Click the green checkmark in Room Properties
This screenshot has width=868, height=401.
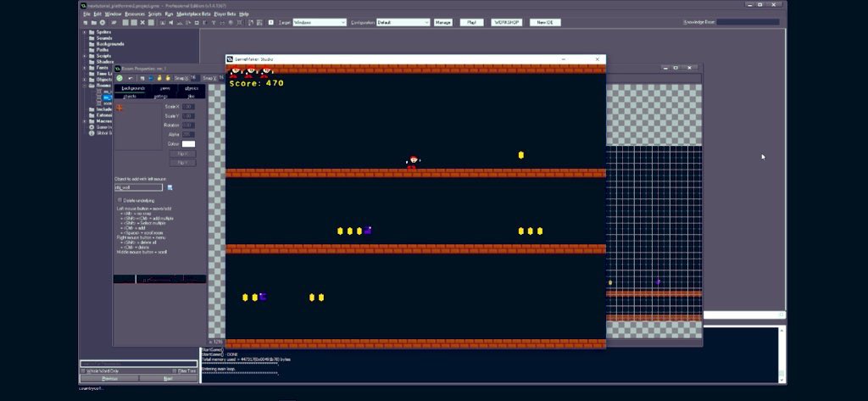[x=119, y=78]
